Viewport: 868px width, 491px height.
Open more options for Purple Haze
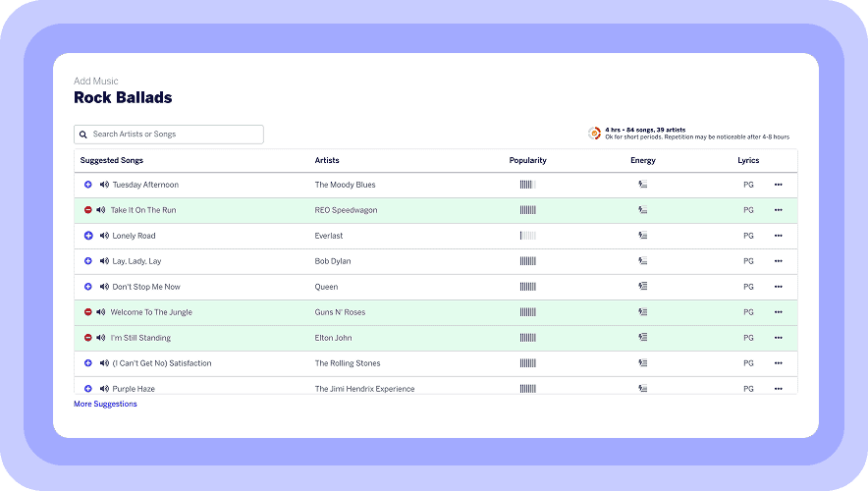click(779, 389)
